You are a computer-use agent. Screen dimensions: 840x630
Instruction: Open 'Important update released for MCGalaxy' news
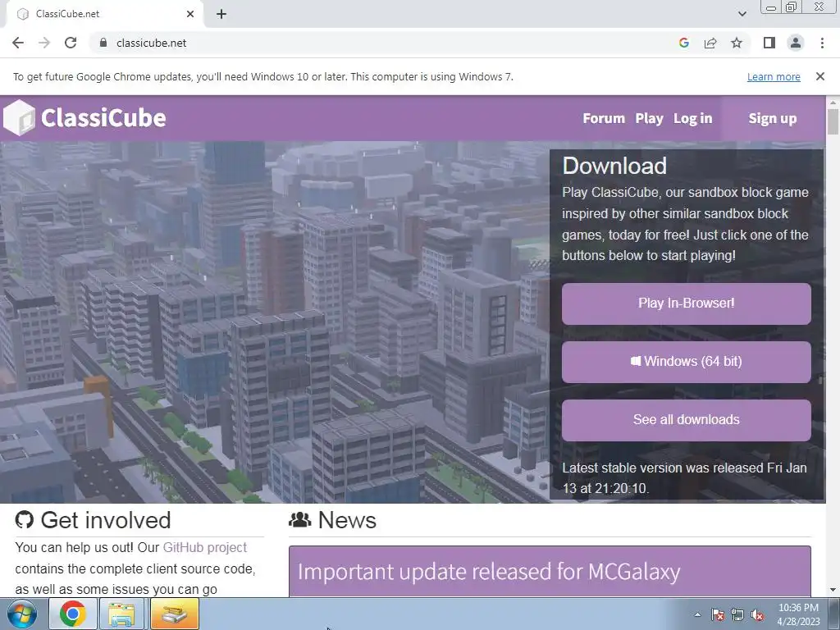(489, 572)
